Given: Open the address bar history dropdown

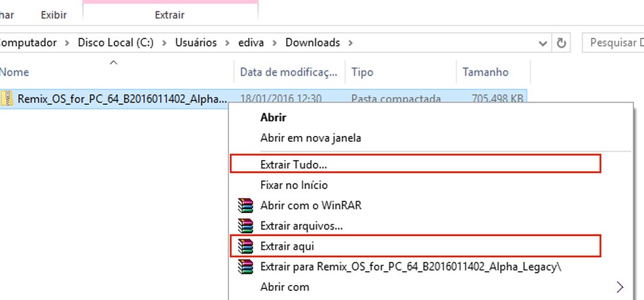Looking at the screenshot, I should [543, 43].
